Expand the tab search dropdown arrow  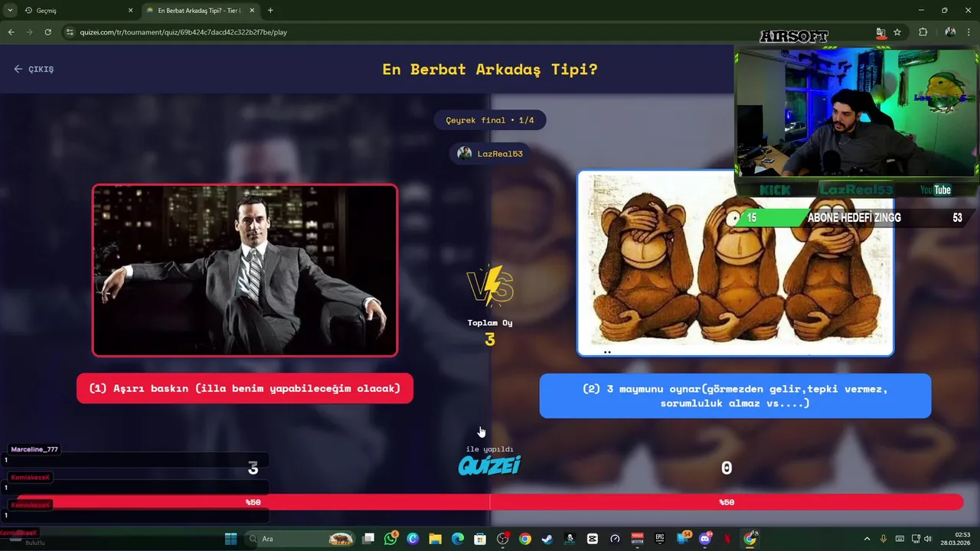[x=10, y=11]
